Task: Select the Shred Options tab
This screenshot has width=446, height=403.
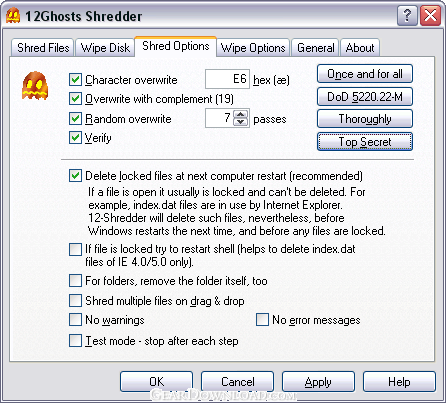Action: (x=176, y=46)
